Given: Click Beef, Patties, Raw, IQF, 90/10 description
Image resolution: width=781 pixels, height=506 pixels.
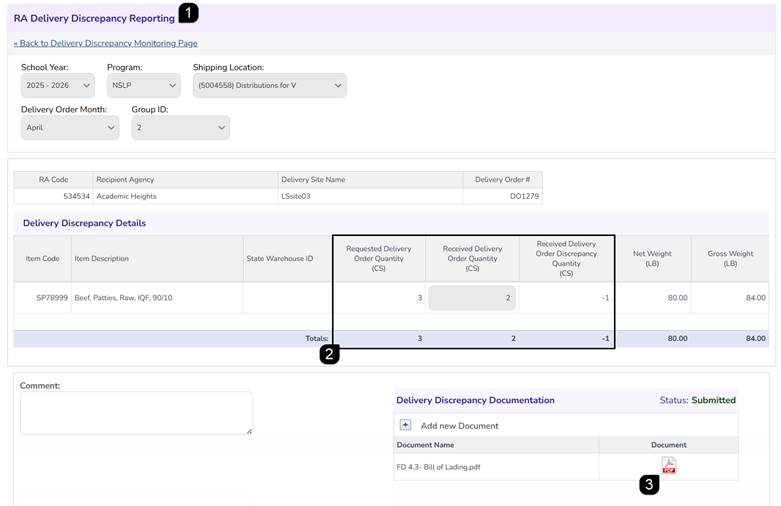Looking at the screenshot, I should pos(124,298).
